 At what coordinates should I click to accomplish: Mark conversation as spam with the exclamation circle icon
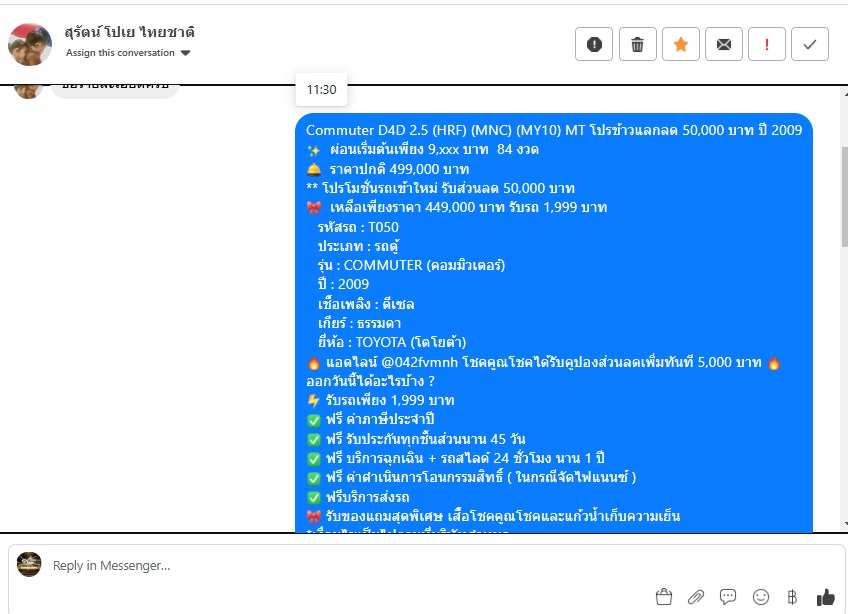tap(594, 44)
